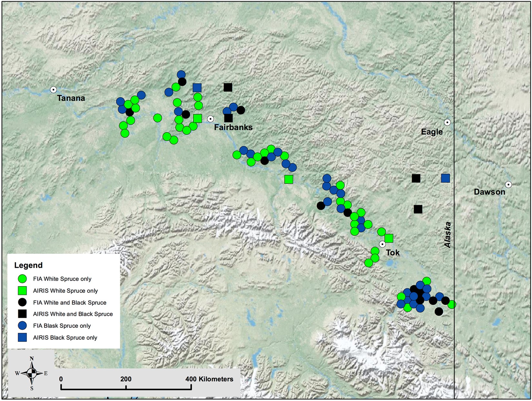Click the green square marker just west of Fairbanks

coord(198,119)
